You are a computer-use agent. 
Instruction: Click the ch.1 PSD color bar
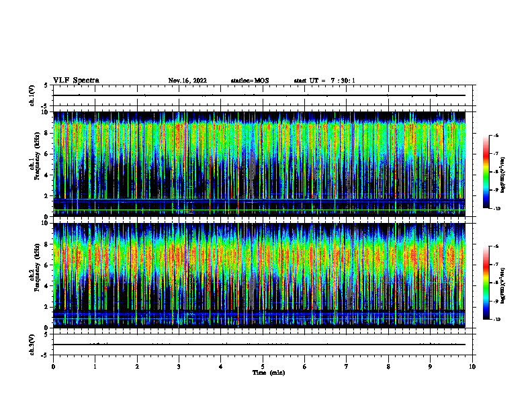point(486,172)
